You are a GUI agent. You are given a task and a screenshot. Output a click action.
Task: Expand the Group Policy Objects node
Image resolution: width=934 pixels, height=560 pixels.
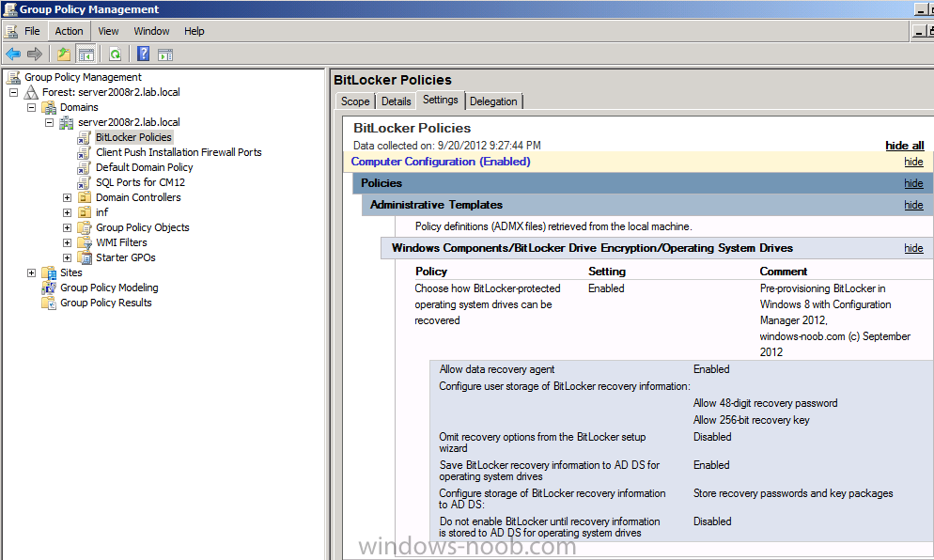click(68, 227)
